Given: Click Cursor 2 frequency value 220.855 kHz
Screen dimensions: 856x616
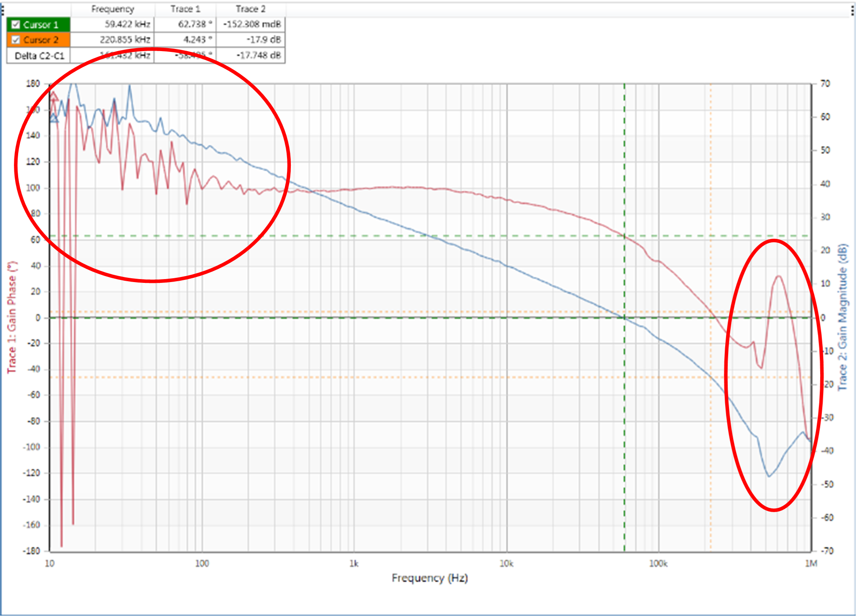Looking at the screenshot, I should point(125,40).
